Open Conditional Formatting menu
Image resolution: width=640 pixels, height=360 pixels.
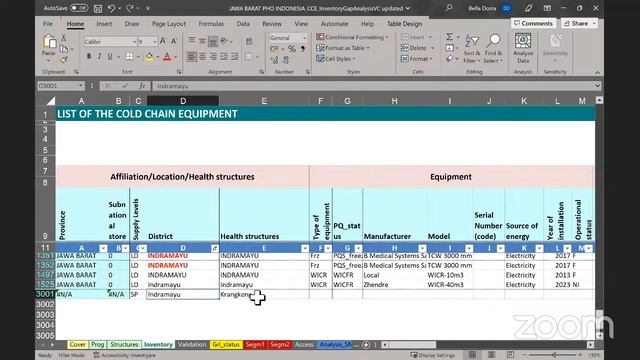point(352,37)
